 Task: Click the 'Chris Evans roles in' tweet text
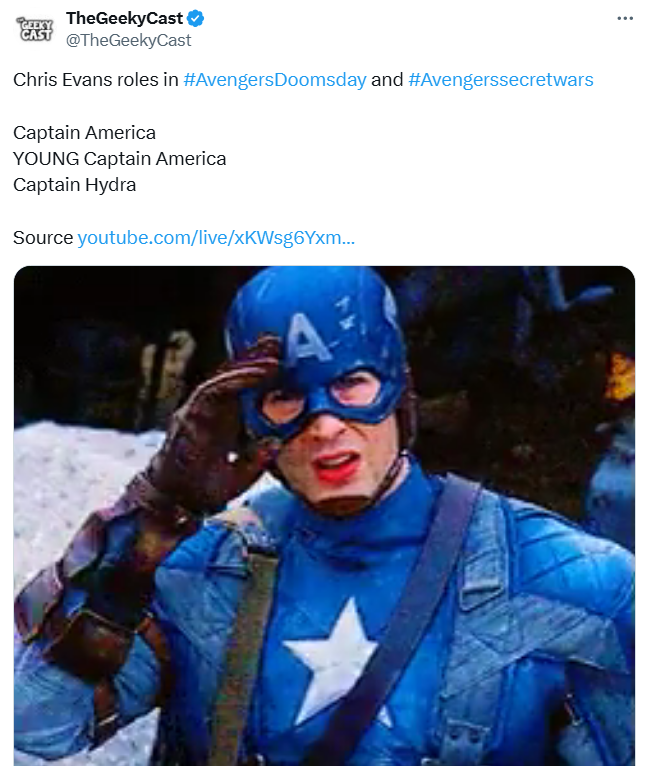point(96,80)
